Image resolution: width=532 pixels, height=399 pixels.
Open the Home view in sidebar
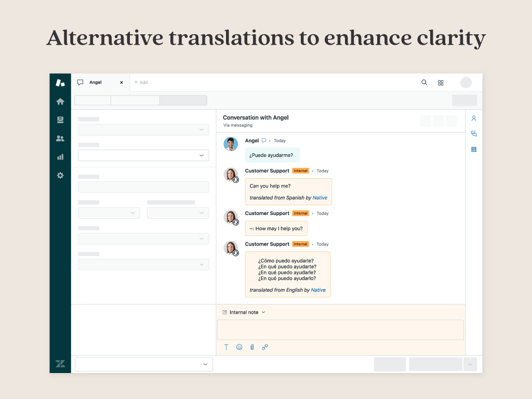pos(60,101)
